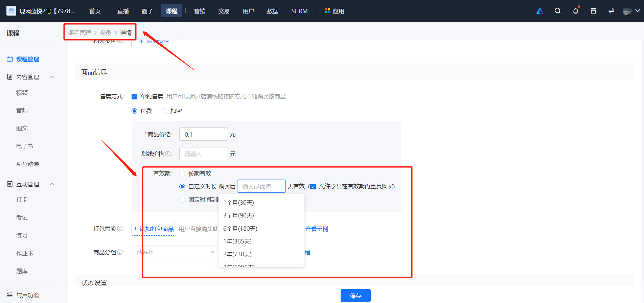Open the 首页 top menu
The height and width of the screenshot is (303, 644).
pyautogui.click(x=95, y=11)
